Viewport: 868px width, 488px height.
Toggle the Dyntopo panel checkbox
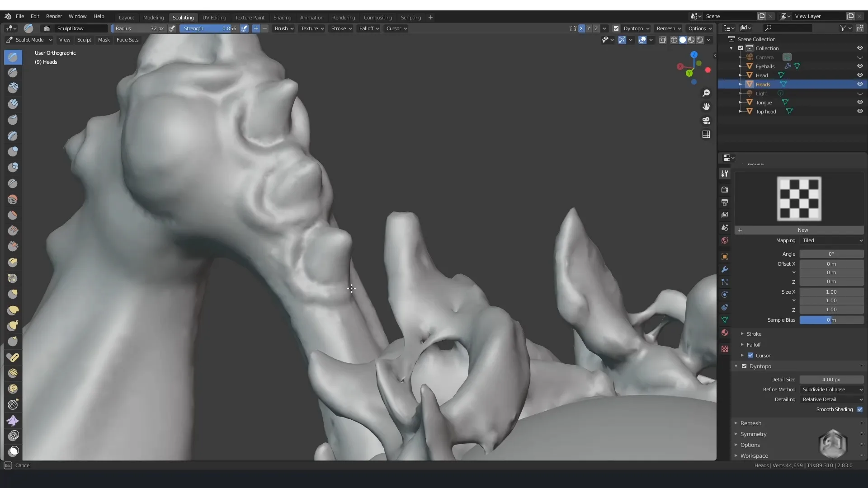click(x=744, y=366)
